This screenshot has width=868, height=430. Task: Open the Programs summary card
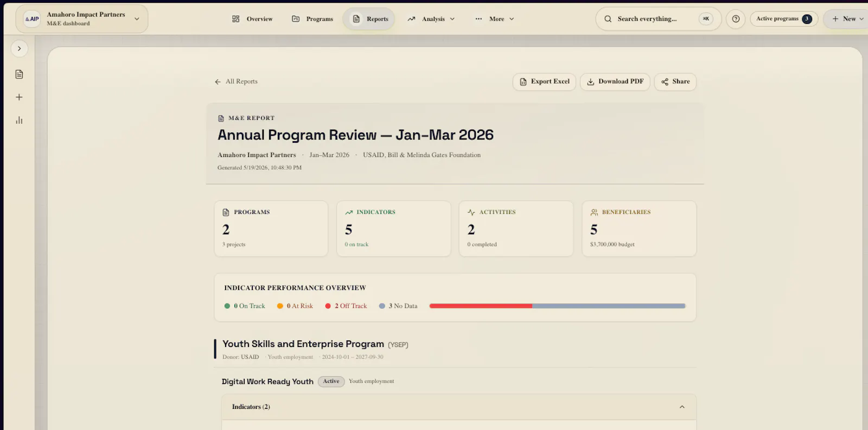[x=271, y=229]
